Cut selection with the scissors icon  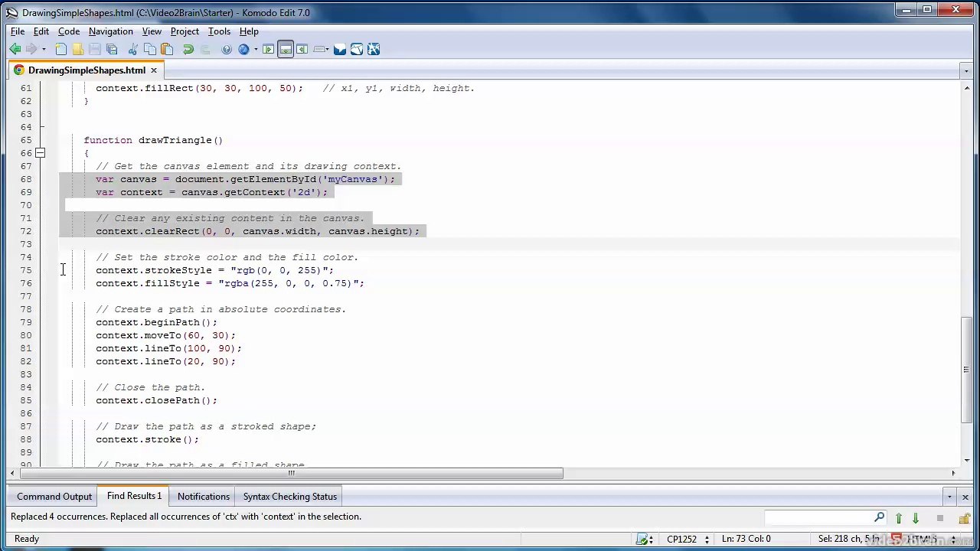132,49
